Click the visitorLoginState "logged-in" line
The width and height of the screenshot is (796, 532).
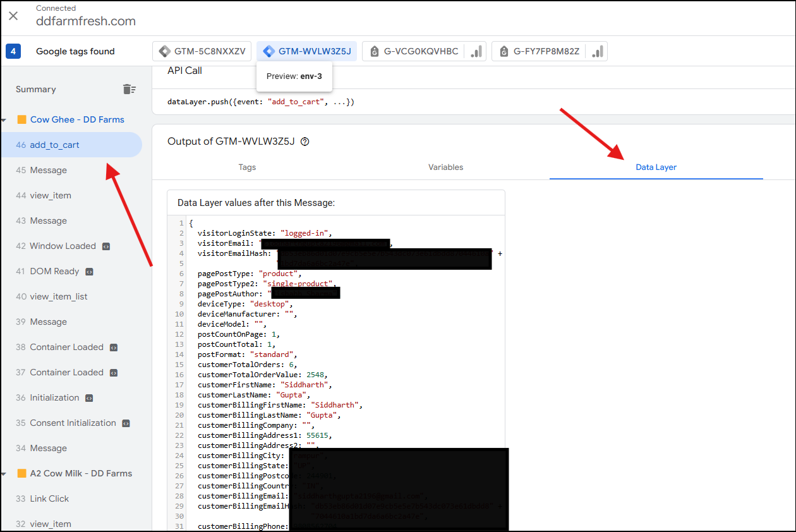[x=265, y=233]
